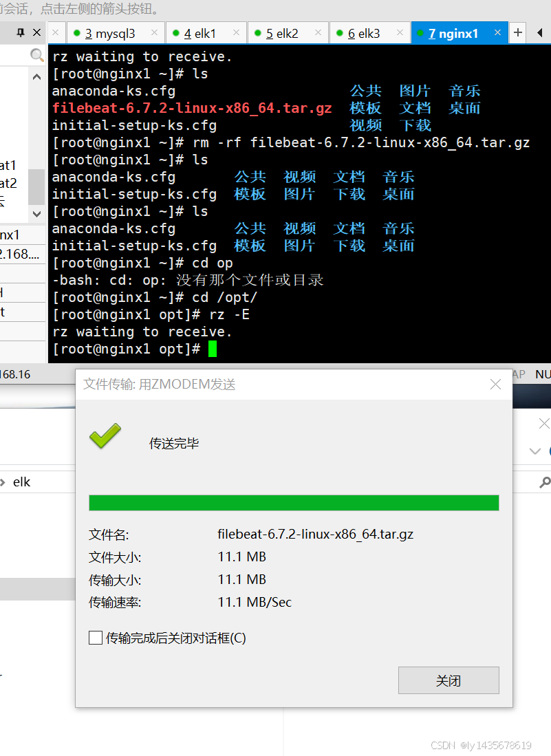
Task: Click the elk folder in background window
Action: click(22, 482)
